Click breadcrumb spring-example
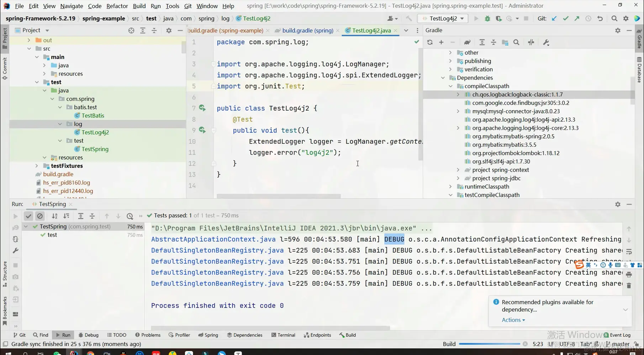644x355 pixels. tap(104, 18)
